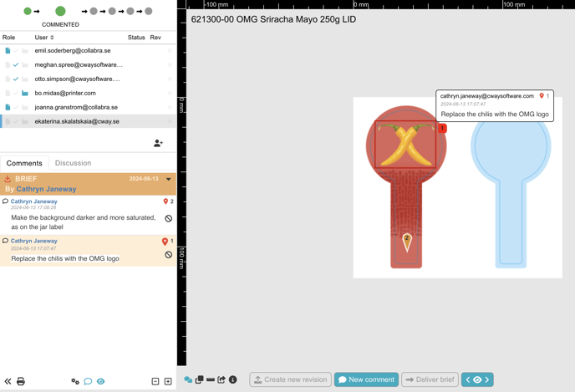Open file info icon in viewer toolbar
The width and height of the screenshot is (575, 392).
[x=233, y=379]
